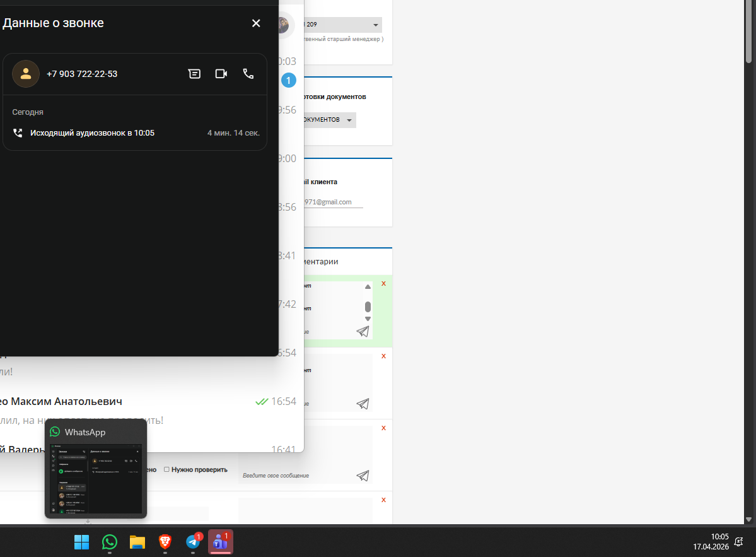756x557 pixels.
Task: Open the outgoing audio call entry at 10:05
Action: [135, 133]
